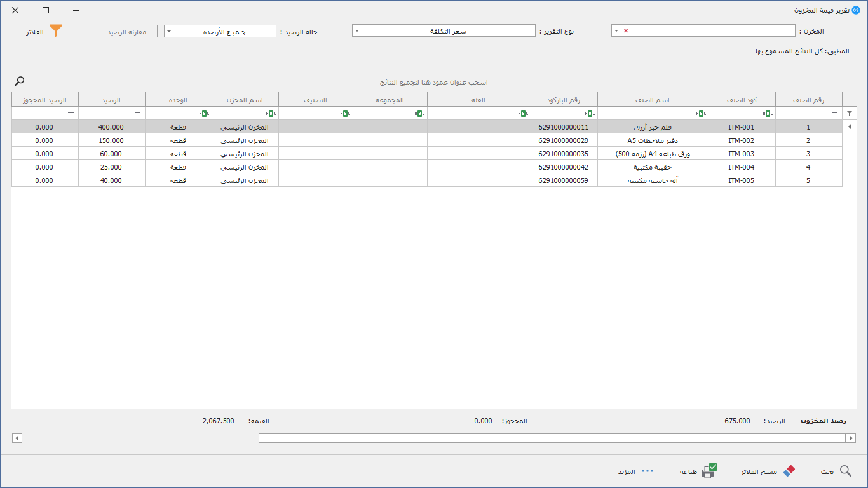Viewport: 868px width, 488px height.
Task: Open filter condition icon under الوحدة
Action: coord(204,113)
